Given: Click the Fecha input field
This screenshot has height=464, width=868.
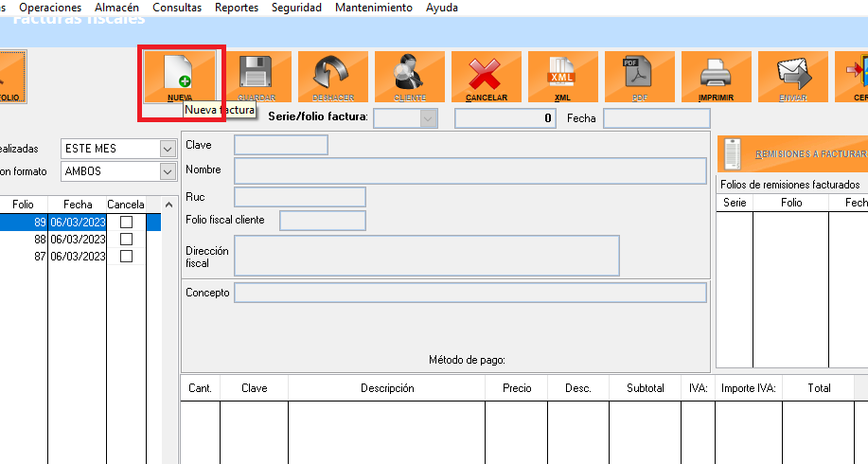Looking at the screenshot, I should click(x=657, y=118).
